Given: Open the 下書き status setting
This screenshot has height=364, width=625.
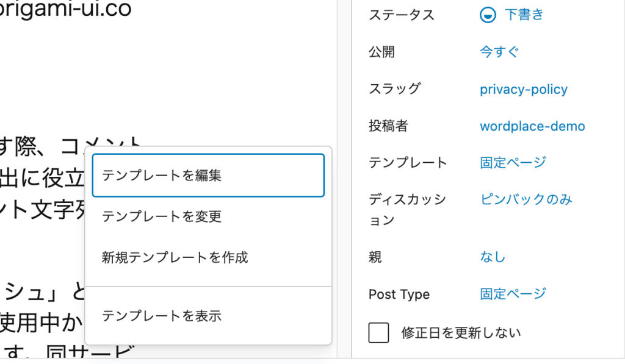Looking at the screenshot, I should 524,15.
